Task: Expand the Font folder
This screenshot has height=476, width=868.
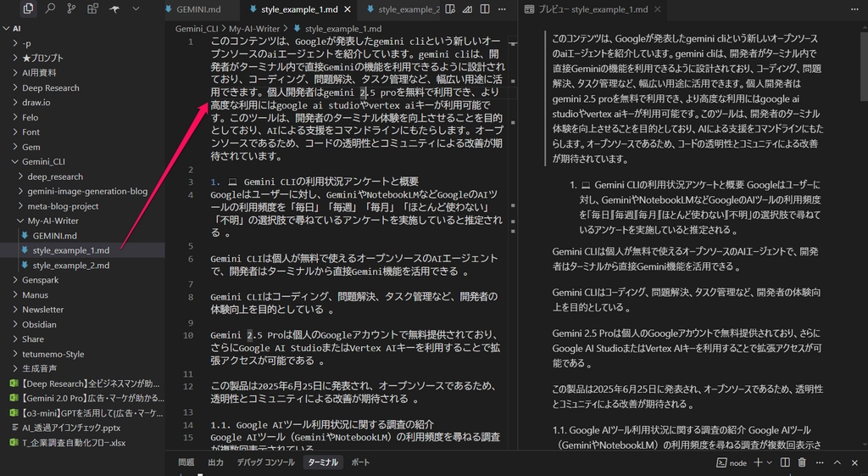Action: [x=15, y=132]
